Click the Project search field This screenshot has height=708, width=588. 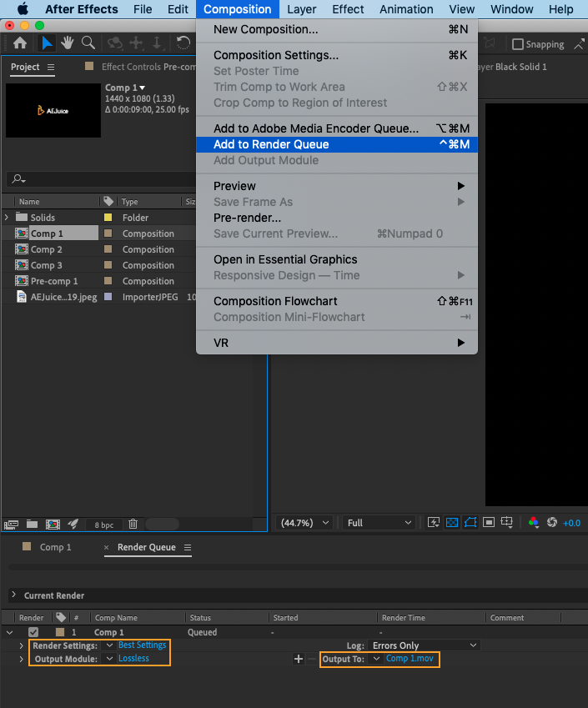click(103, 179)
